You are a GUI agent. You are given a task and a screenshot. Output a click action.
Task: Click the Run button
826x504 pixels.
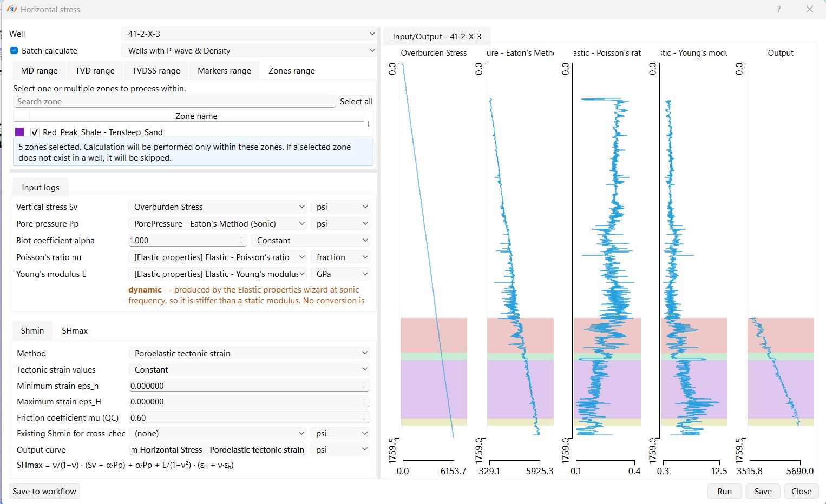[725, 492]
